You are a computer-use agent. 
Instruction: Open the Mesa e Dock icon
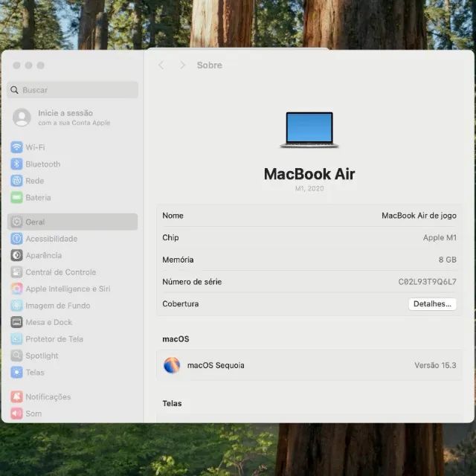[x=16, y=322]
